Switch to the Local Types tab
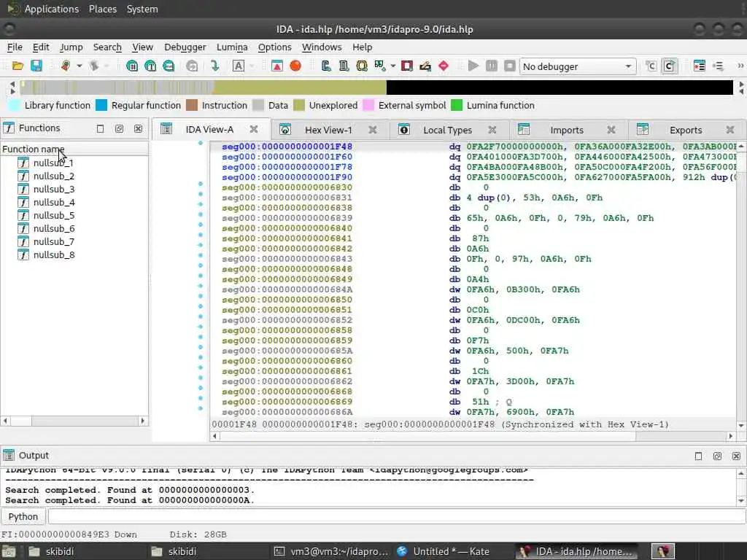The height and width of the screenshot is (560, 747). (447, 130)
